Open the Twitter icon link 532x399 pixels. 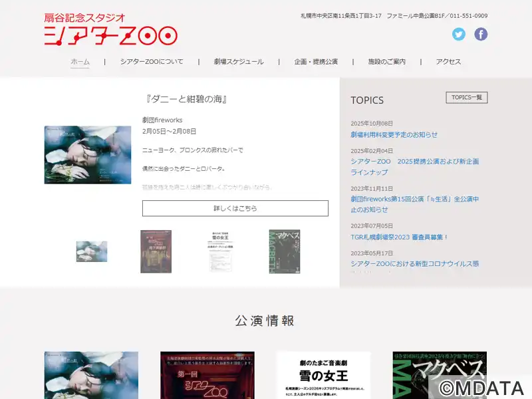tap(458, 35)
